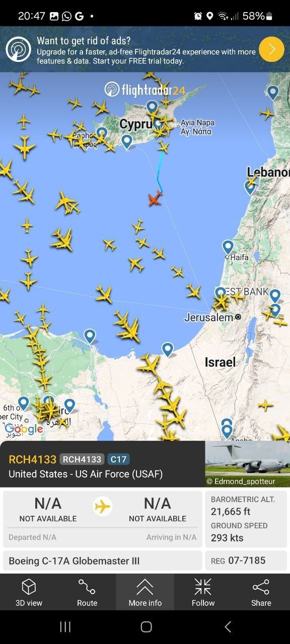Open Android recent apps button

click(65, 626)
